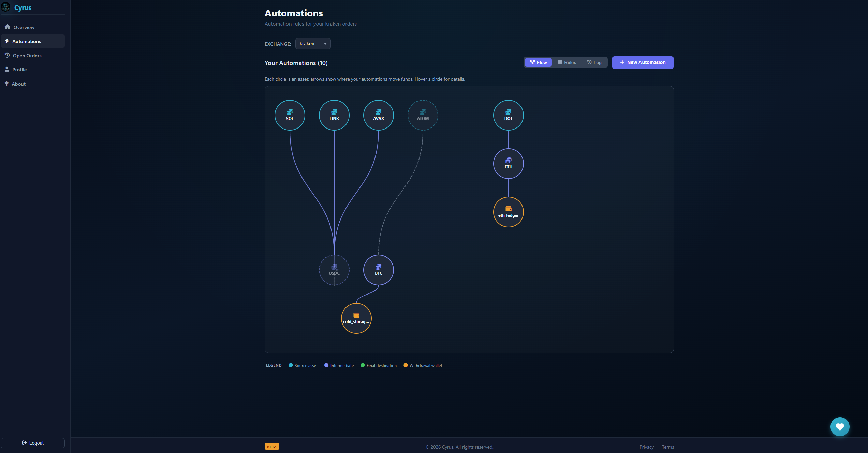Switch to the Rules view tab
The image size is (868, 453).
tap(567, 62)
